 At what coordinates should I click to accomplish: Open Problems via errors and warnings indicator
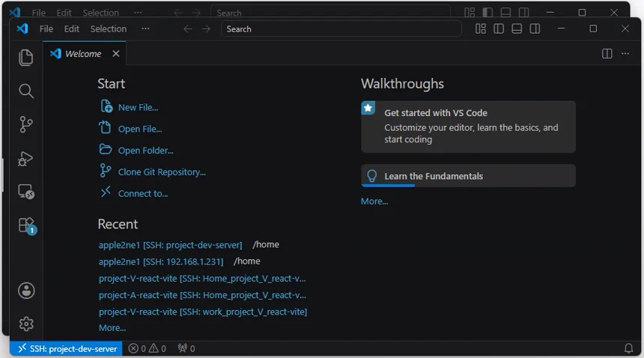147,348
